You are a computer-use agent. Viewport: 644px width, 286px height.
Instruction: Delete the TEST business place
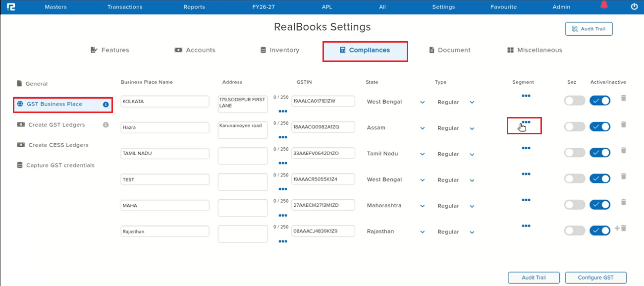624,176
